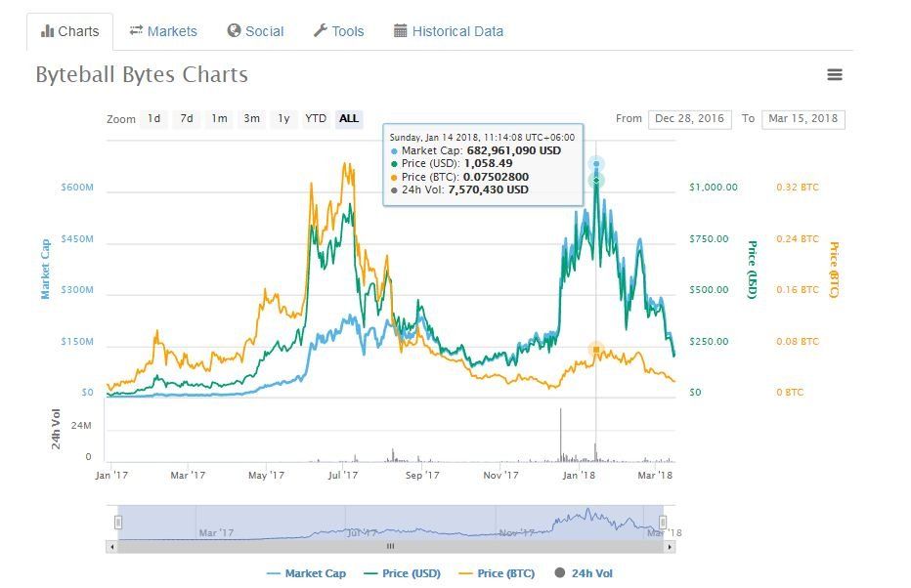911x588 pixels.
Task: Open the Tools tab
Action: (339, 31)
